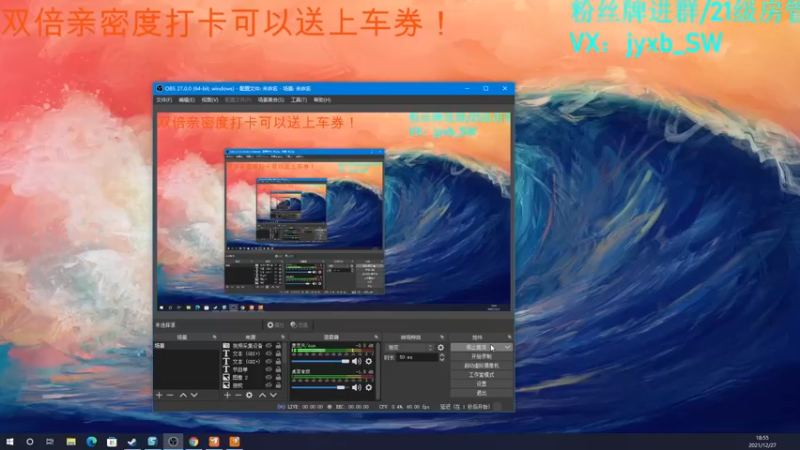Open the transition type dropdown

(410, 347)
